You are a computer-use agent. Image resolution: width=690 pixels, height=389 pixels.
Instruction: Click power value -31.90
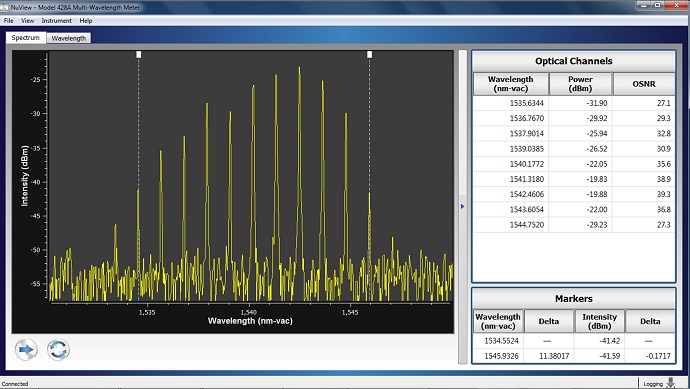(x=597, y=103)
